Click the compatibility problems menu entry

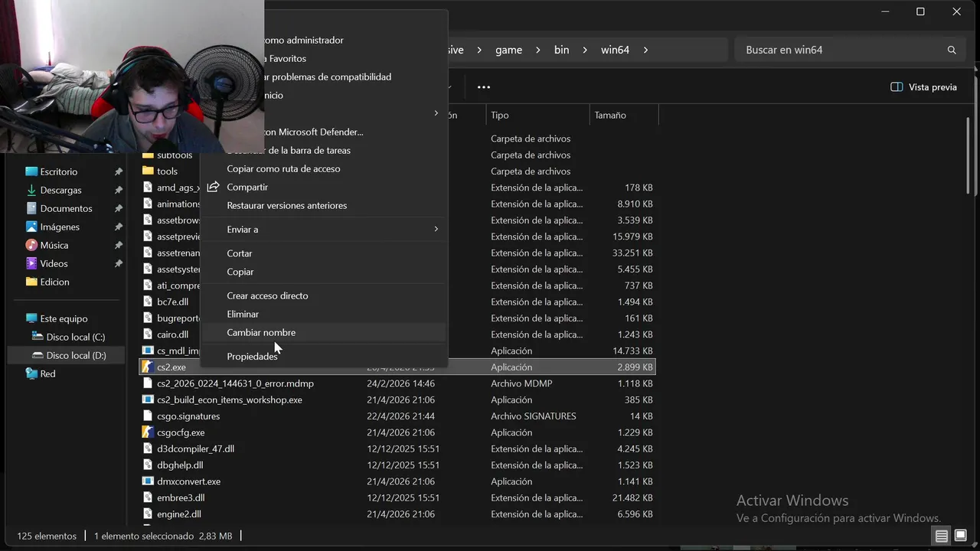328,77
